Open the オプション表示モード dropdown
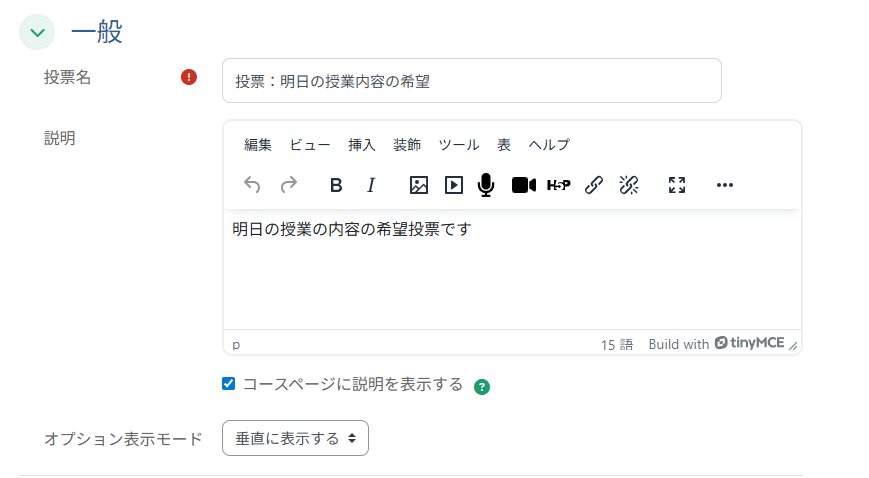The image size is (869, 478). 295,438
